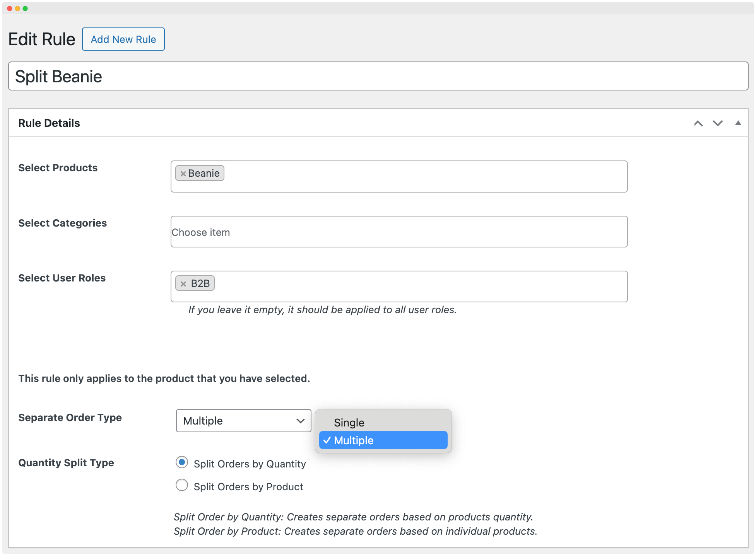Click the Split Beanie title field
Screen dimensions: 756x556
[378, 76]
